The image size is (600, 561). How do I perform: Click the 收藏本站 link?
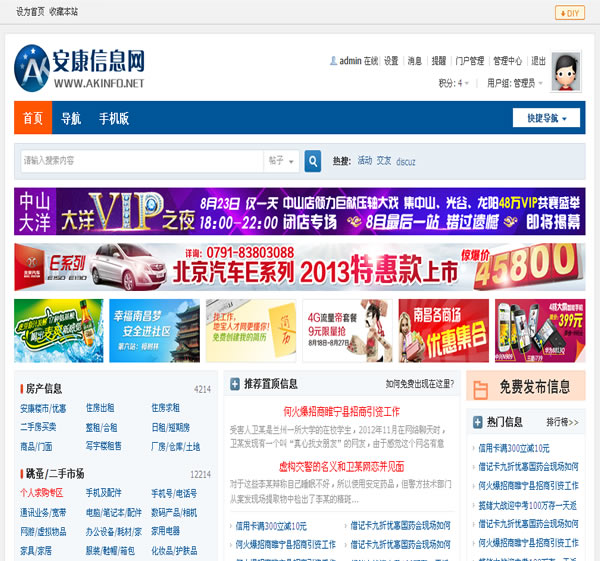pos(64,12)
